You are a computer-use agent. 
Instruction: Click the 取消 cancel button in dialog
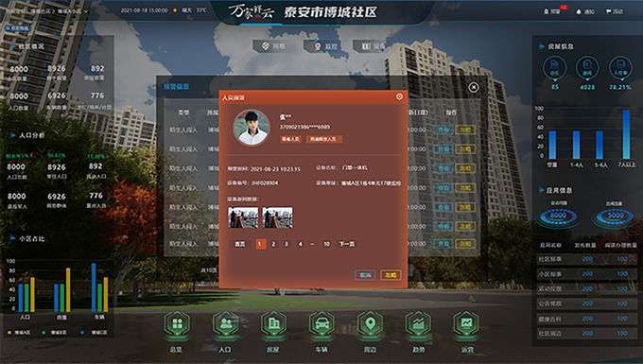point(365,275)
